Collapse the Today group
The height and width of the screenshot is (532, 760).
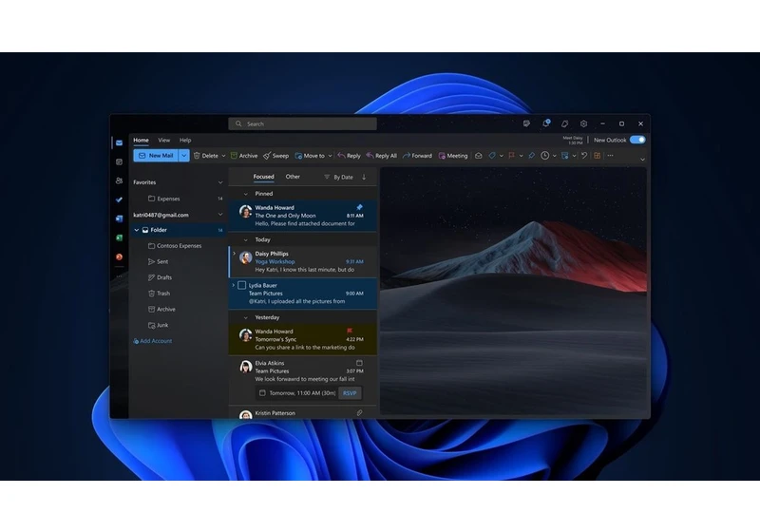point(246,239)
